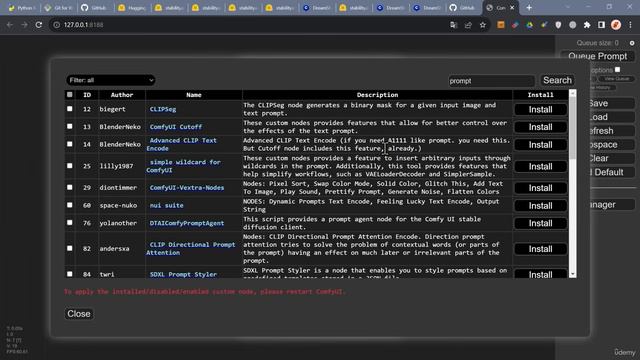Viewport: 640px width, 360px height.
Task: Open the nui suite link
Action: click(x=166, y=205)
